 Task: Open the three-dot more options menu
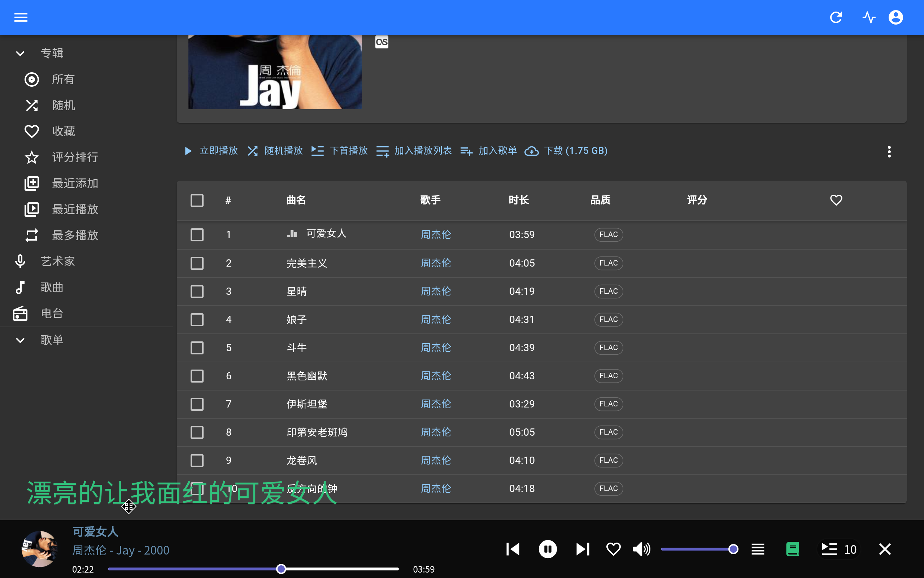[889, 151]
